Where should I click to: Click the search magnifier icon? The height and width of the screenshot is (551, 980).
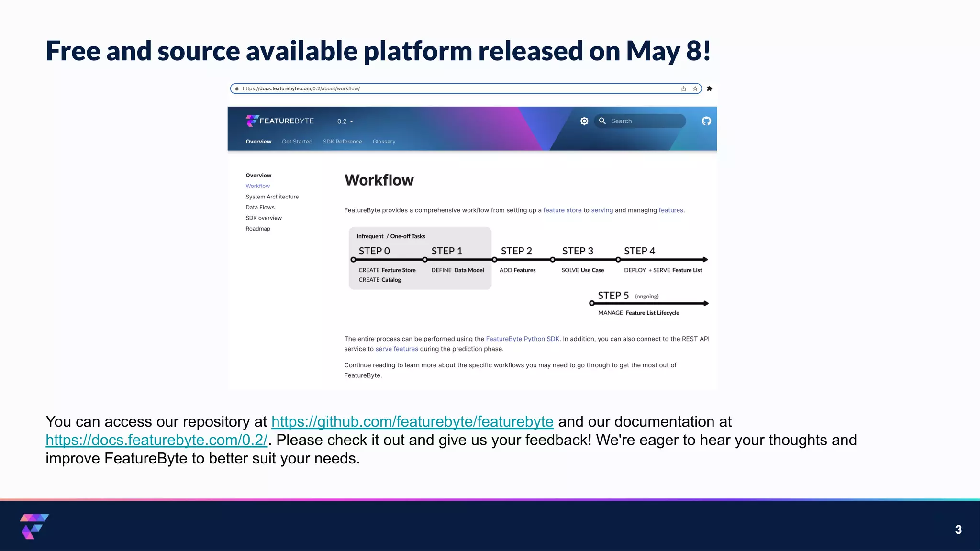[x=602, y=121]
